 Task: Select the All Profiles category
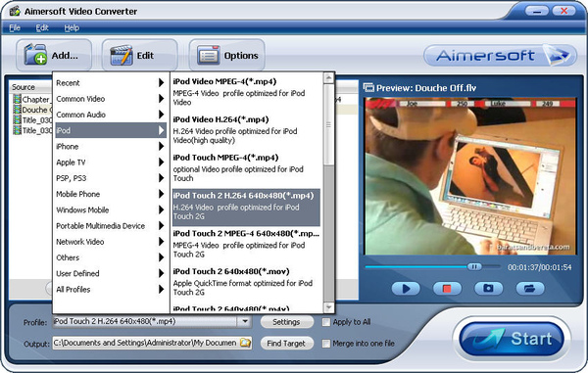110,289
